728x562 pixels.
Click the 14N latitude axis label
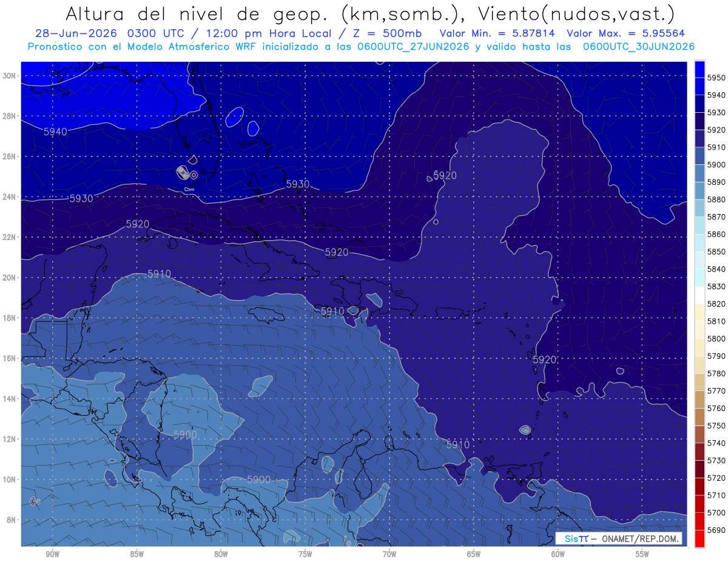coord(8,399)
